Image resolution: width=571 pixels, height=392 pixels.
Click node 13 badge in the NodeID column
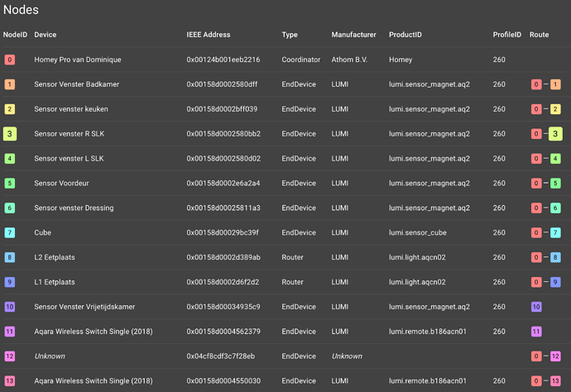point(10,381)
